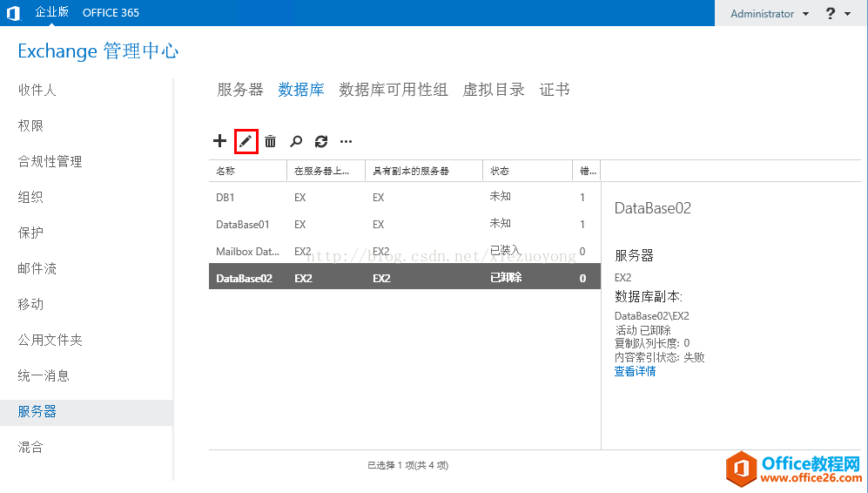Open 邮件流 in the left navigation
Image resolution: width=868 pixels, height=493 pixels.
(x=37, y=268)
